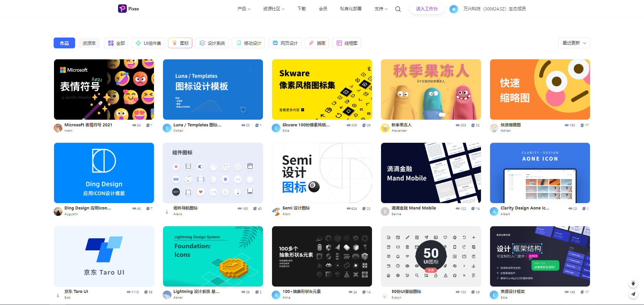Image resolution: width=644 pixels, height=305 pixels.
Task: Click matri's avatar under the Microsoft emoji card
Action: [58, 128]
